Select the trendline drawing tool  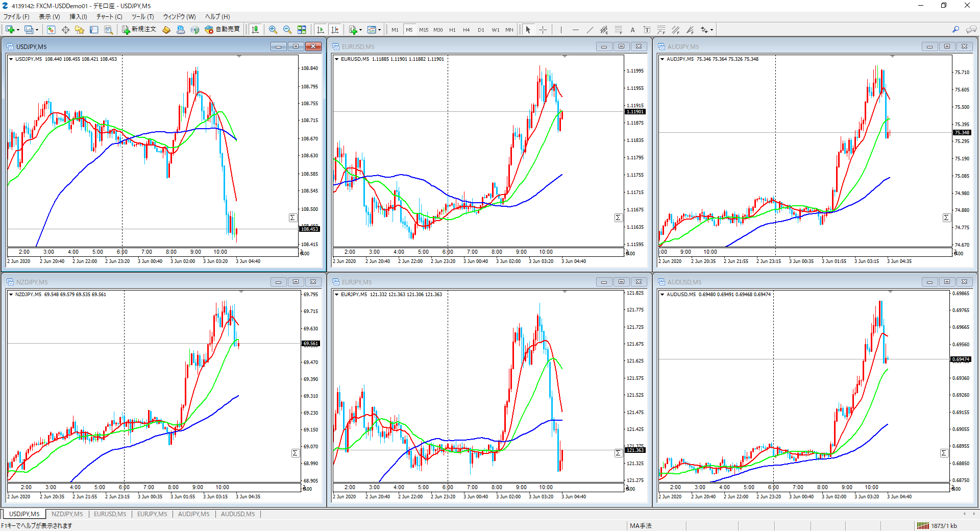click(590, 30)
